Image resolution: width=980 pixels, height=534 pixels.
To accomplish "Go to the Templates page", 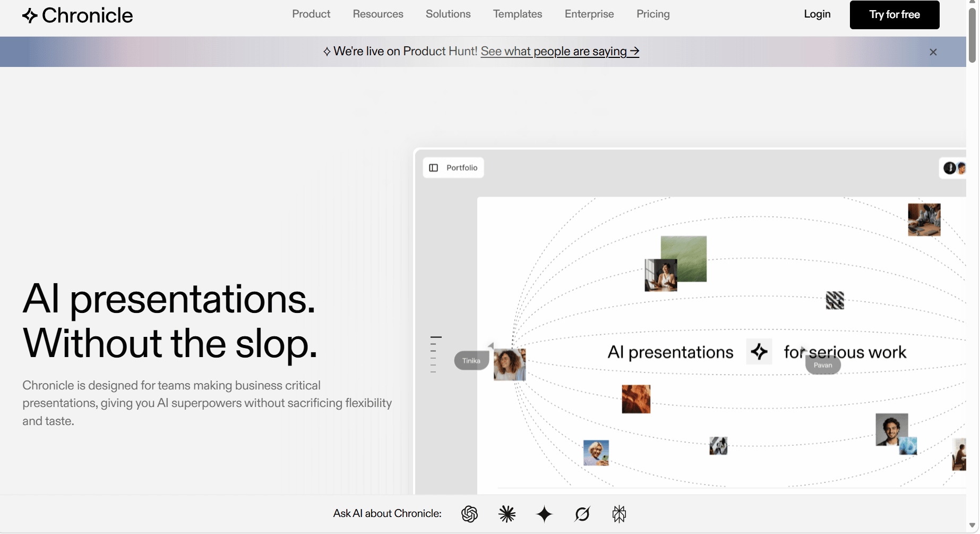I will 518,14.
